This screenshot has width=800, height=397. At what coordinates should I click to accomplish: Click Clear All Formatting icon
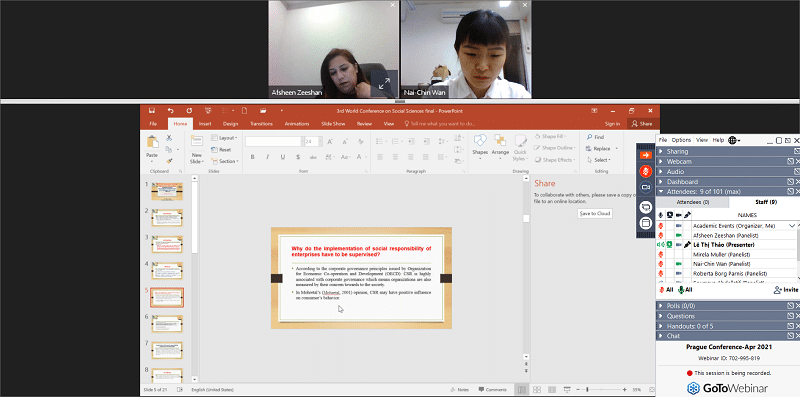[360, 142]
